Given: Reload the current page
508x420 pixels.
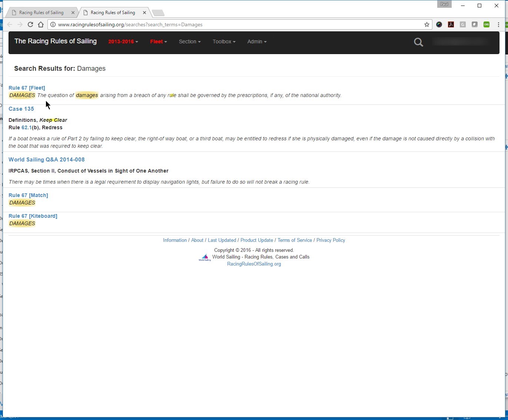Looking at the screenshot, I should (x=30, y=24).
